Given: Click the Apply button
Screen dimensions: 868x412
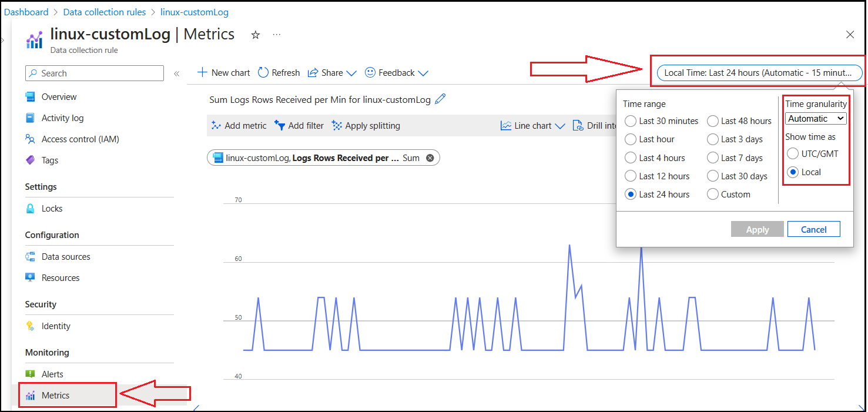Looking at the screenshot, I should 758,229.
